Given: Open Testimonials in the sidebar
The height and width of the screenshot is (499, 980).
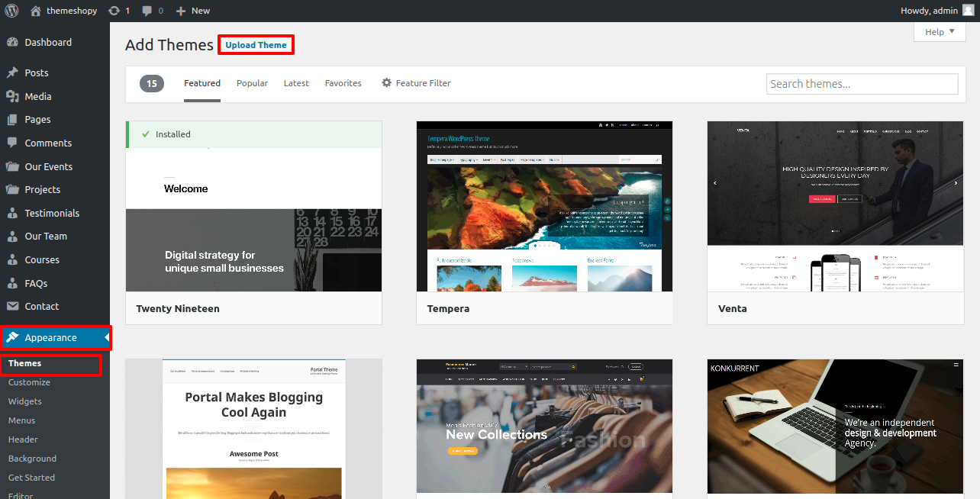Looking at the screenshot, I should pos(51,213).
